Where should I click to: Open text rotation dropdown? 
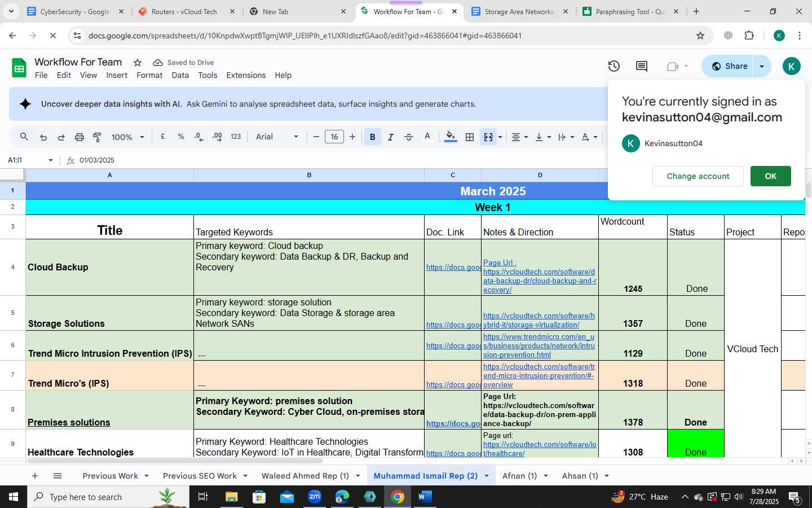click(589, 137)
